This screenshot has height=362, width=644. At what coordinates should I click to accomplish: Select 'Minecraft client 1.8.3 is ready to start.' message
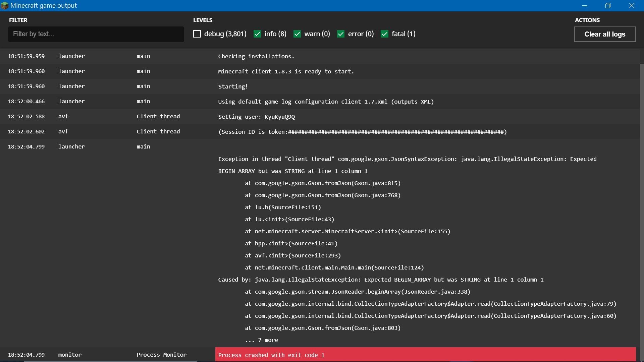tap(286, 71)
